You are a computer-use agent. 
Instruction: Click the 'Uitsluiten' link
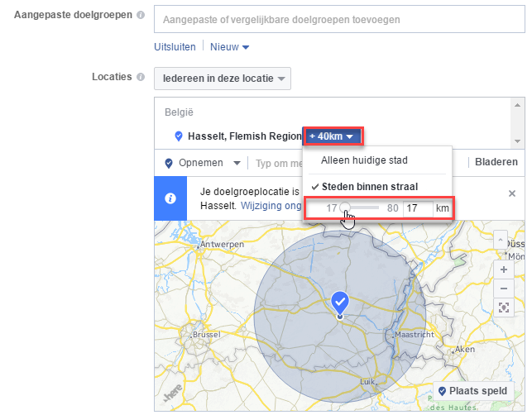(175, 47)
